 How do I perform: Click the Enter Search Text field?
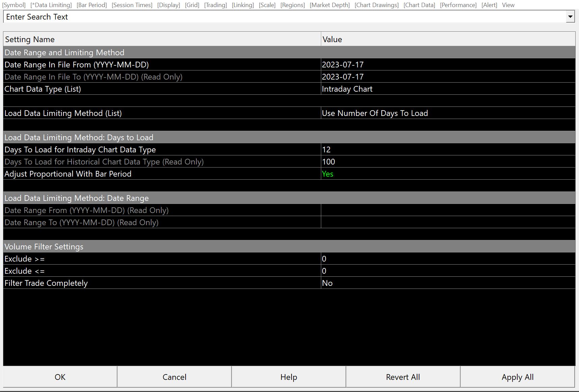coord(284,17)
